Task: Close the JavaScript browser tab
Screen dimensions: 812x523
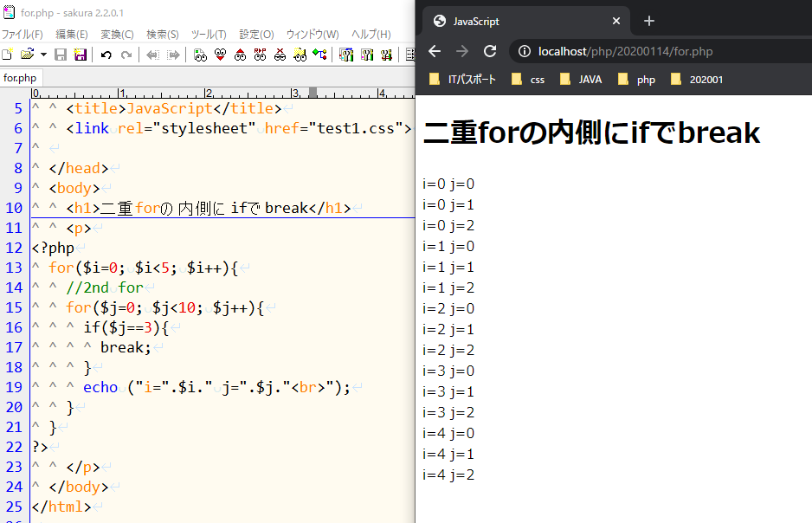Action: 616,21
